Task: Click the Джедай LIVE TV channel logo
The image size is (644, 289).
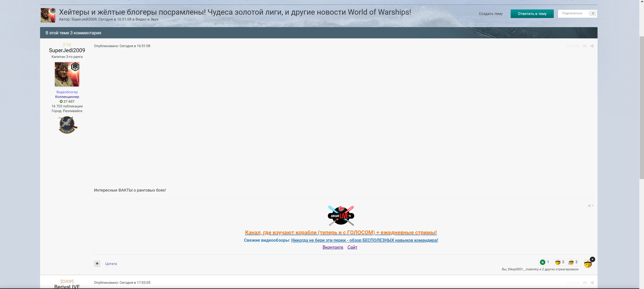Action: [x=341, y=215]
